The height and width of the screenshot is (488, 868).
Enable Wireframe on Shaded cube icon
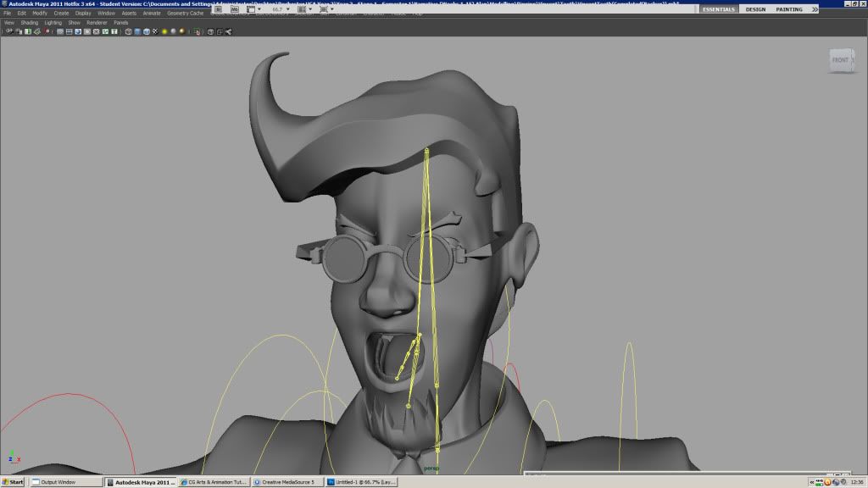click(x=146, y=31)
